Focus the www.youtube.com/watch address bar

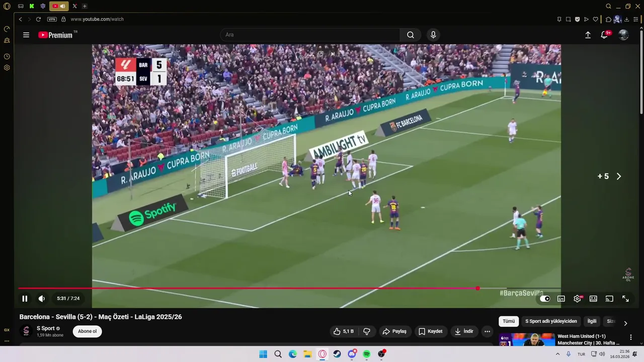[x=97, y=19]
